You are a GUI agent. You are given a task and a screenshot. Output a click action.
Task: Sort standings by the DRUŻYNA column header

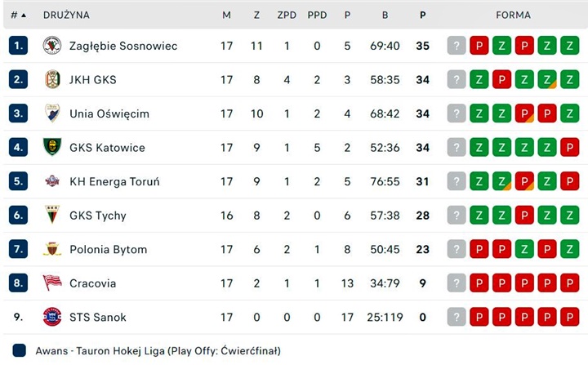coord(66,15)
